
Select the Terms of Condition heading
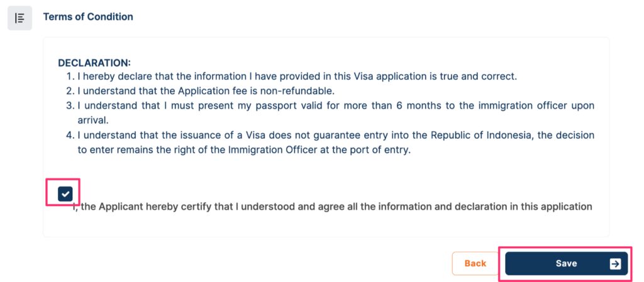88,17
